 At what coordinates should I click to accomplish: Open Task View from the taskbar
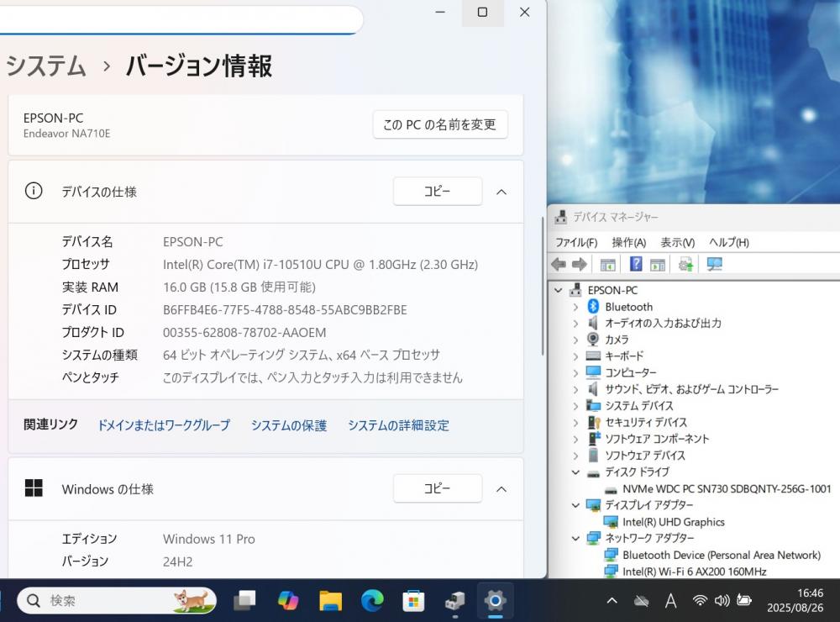[x=244, y=600]
